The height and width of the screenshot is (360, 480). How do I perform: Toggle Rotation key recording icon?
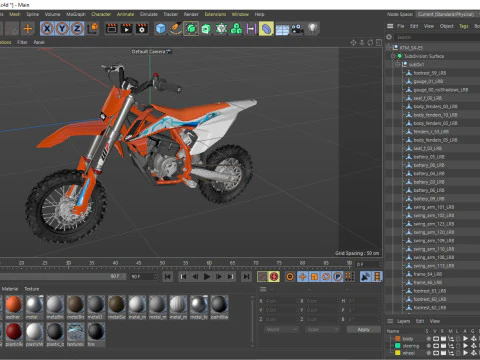[326, 276]
